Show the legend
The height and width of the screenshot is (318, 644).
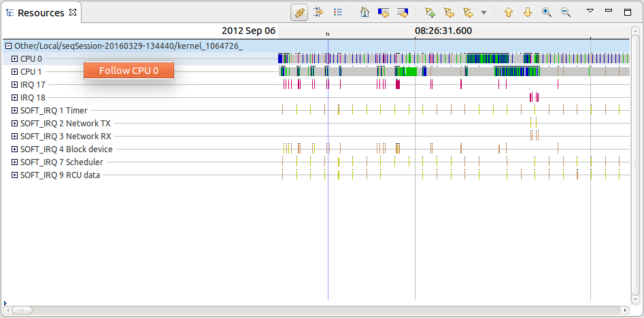(x=338, y=13)
